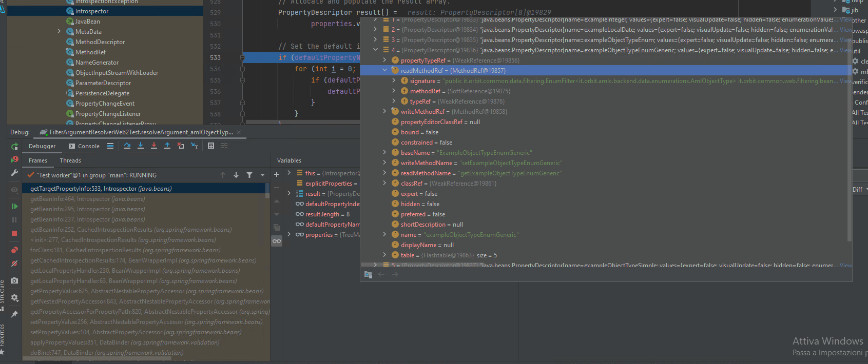Viewport: 868px width, 364px height.
Task: Open Structure tool window tab
Action: coord(3,296)
